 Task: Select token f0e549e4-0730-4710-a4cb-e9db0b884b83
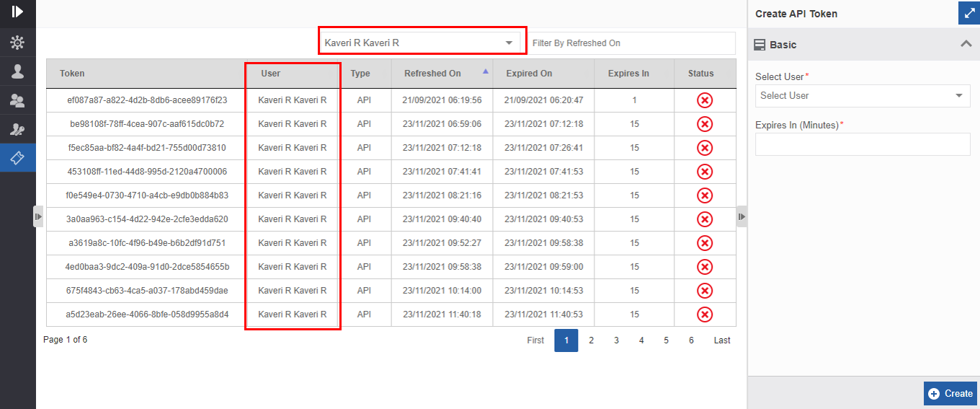(147, 195)
